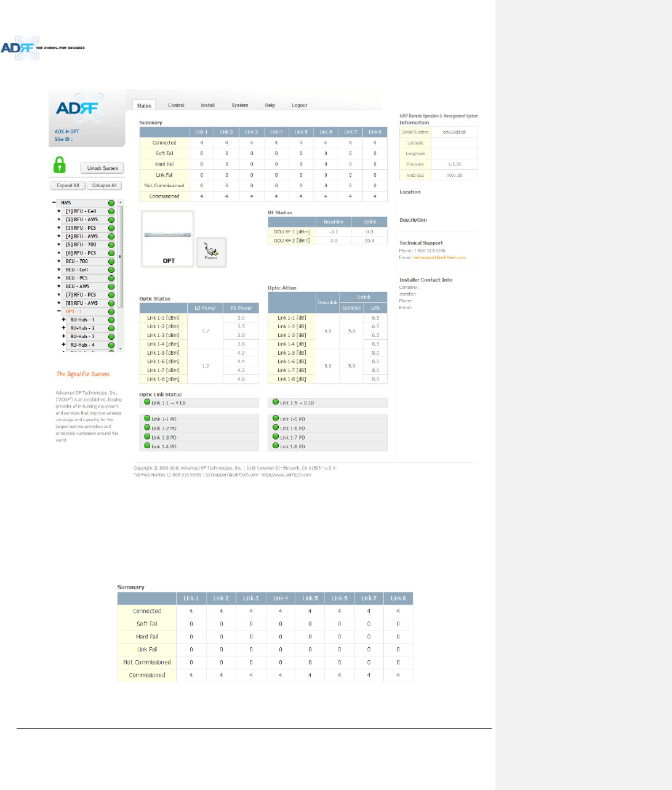This screenshot has height=790, width=672.
Task: Click status LED next to [5] RFU - 700
Action: pyautogui.click(x=111, y=244)
